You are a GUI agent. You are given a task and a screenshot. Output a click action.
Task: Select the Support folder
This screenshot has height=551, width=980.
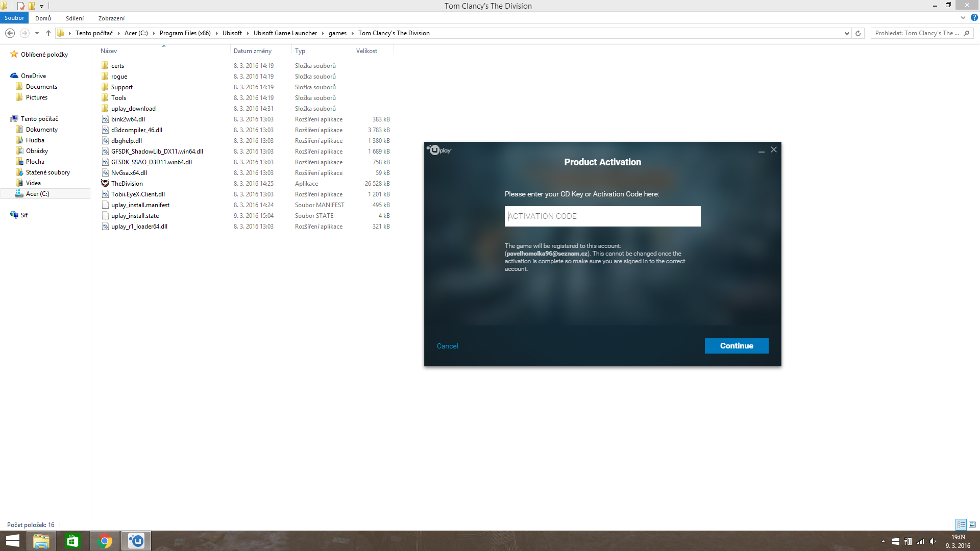point(121,87)
